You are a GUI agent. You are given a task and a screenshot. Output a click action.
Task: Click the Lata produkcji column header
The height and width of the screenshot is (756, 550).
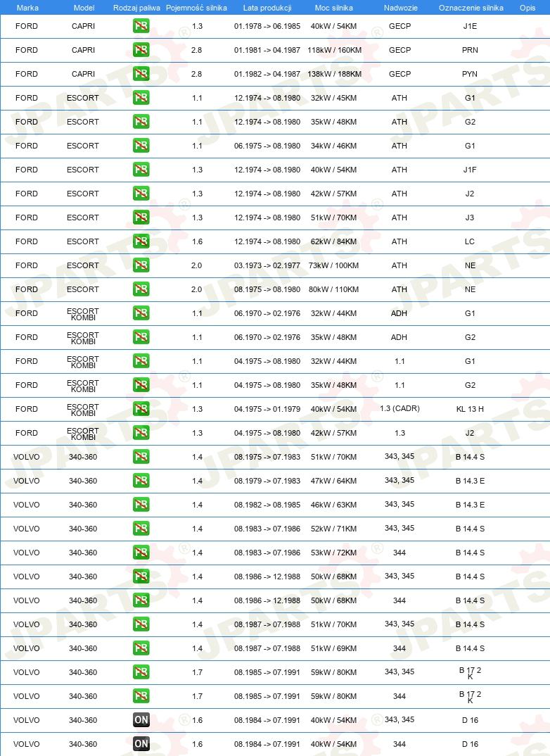click(x=267, y=8)
